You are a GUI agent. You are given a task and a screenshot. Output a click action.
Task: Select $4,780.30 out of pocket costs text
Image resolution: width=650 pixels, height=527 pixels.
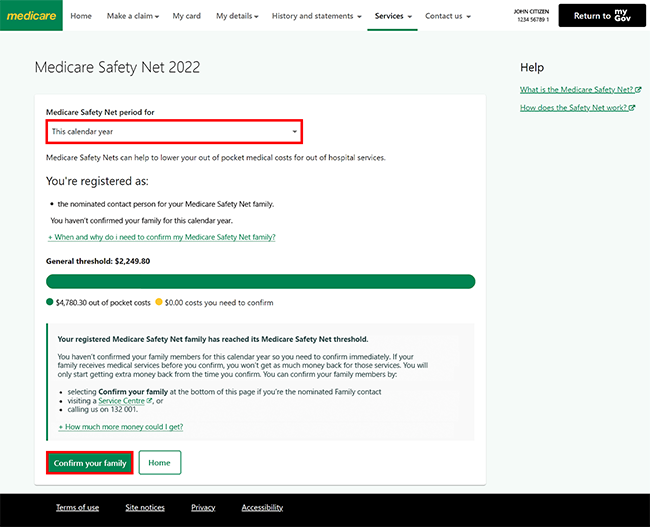pyautogui.click(x=103, y=303)
